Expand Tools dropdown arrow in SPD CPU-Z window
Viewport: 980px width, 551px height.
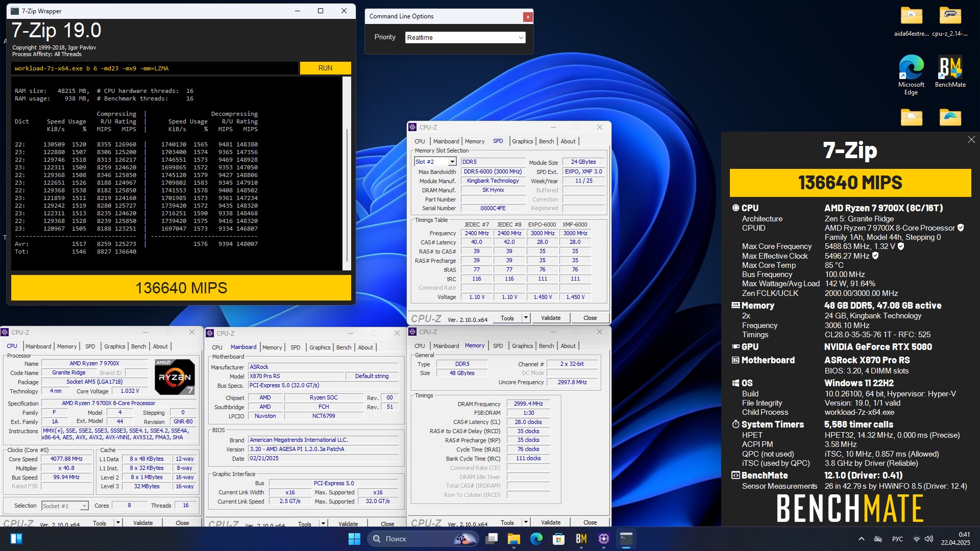525,318
